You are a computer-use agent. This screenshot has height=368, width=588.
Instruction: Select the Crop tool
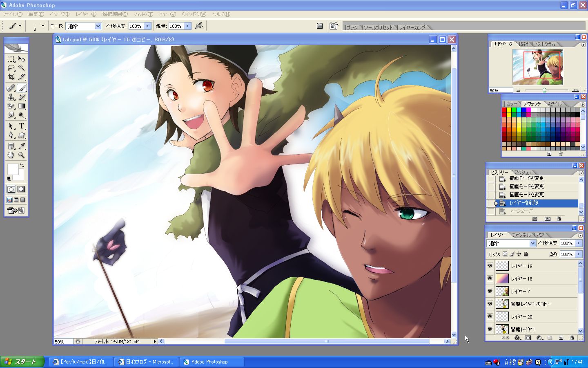tap(11, 77)
